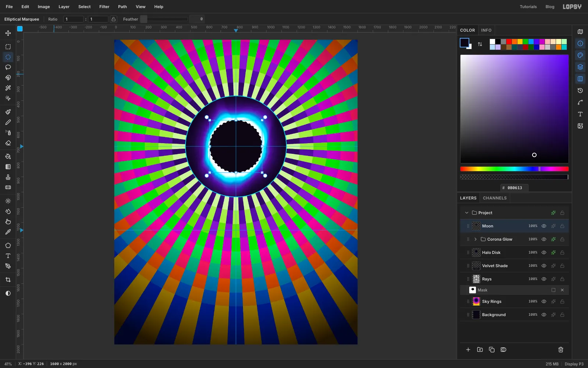This screenshot has height=368, width=588.
Task: Expand the Corona Glow group
Action: click(476, 239)
